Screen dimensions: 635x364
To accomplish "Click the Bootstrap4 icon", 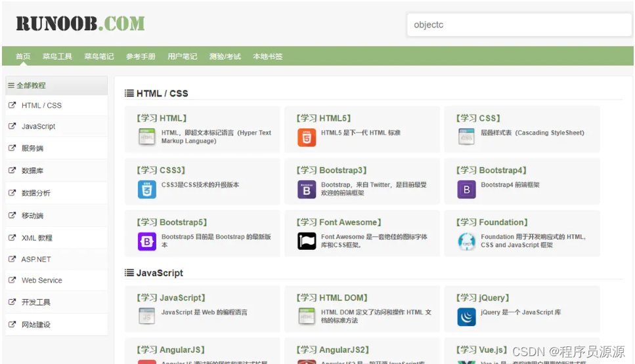I will tap(466, 189).
